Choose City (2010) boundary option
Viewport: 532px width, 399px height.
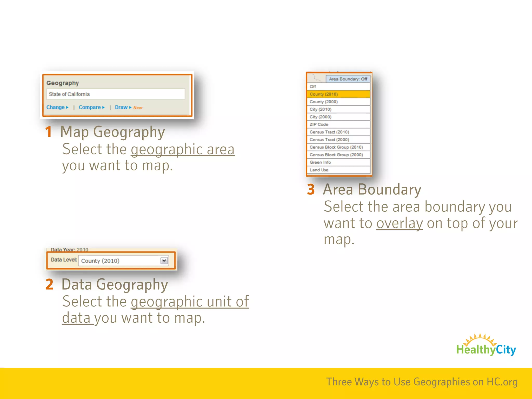click(338, 109)
